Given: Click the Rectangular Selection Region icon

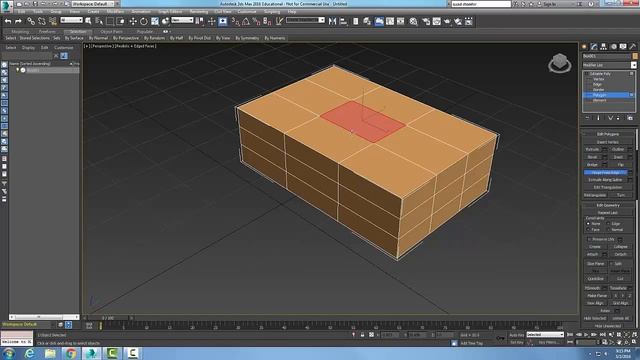Looking at the screenshot, I should point(110,21).
